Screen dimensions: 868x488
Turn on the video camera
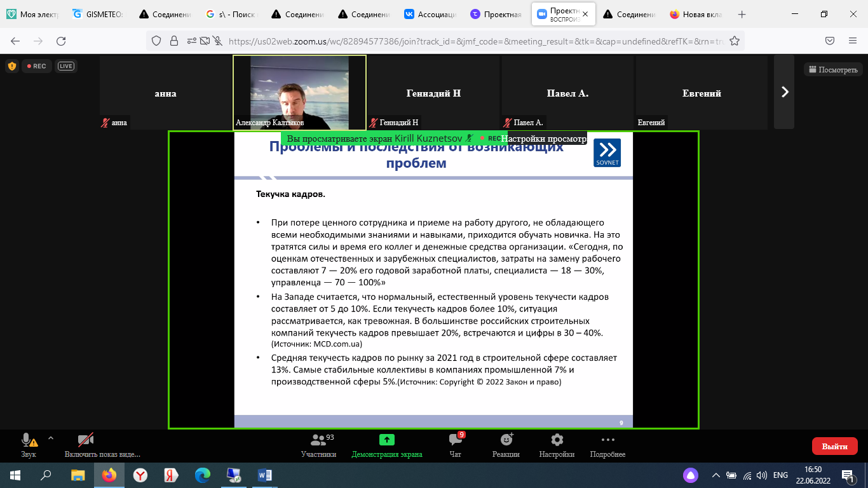point(86,440)
